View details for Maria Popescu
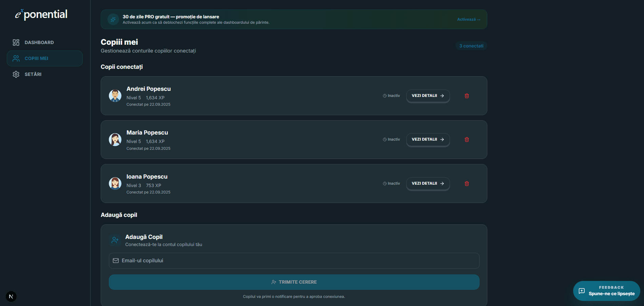The height and width of the screenshot is (306, 644). 428,140
